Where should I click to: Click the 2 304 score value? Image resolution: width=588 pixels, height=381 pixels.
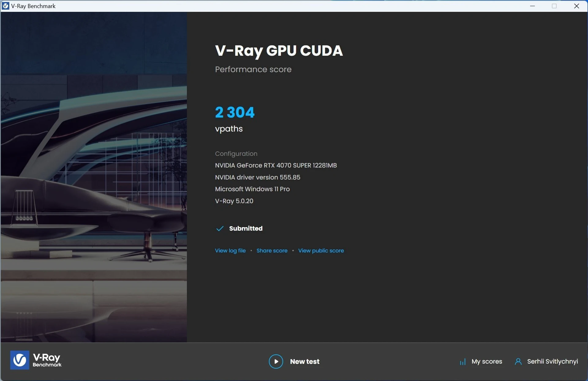tap(235, 112)
